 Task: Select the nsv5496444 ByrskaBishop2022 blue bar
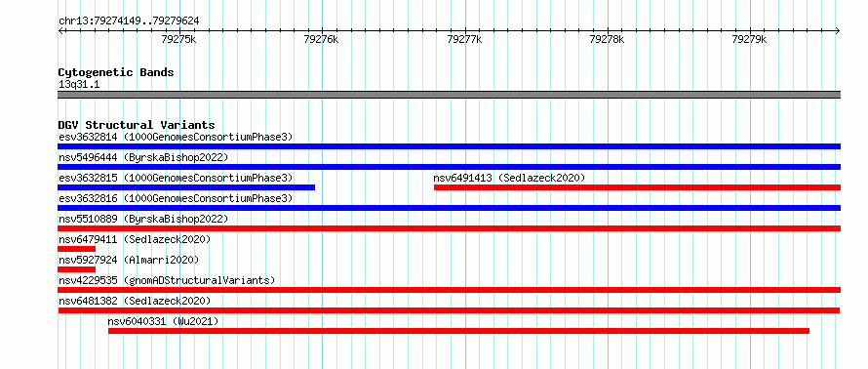449,167
